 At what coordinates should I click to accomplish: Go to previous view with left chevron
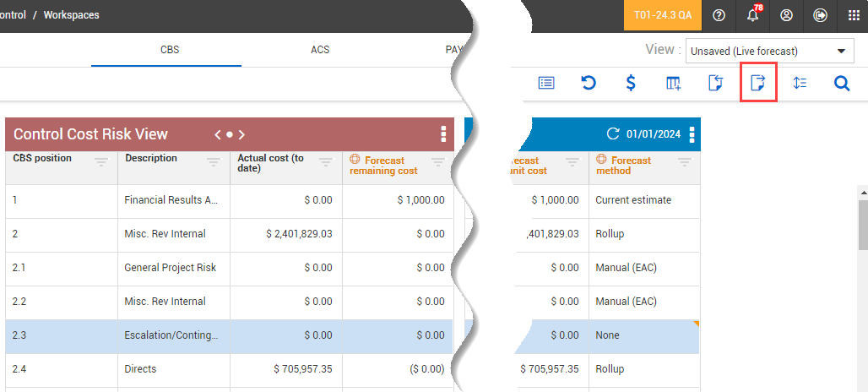click(x=218, y=134)
